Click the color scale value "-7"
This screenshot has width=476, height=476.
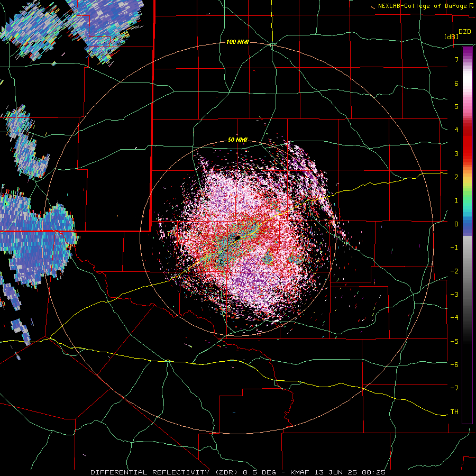454,388
